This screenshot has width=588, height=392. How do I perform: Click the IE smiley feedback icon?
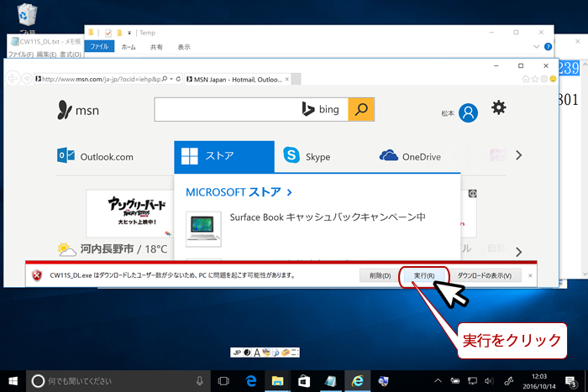point(553,79)
